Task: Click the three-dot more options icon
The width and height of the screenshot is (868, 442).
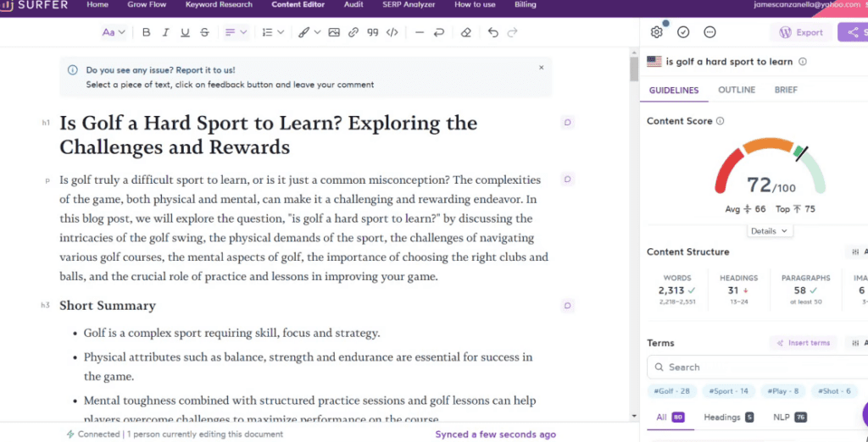Action: (710, 32)
